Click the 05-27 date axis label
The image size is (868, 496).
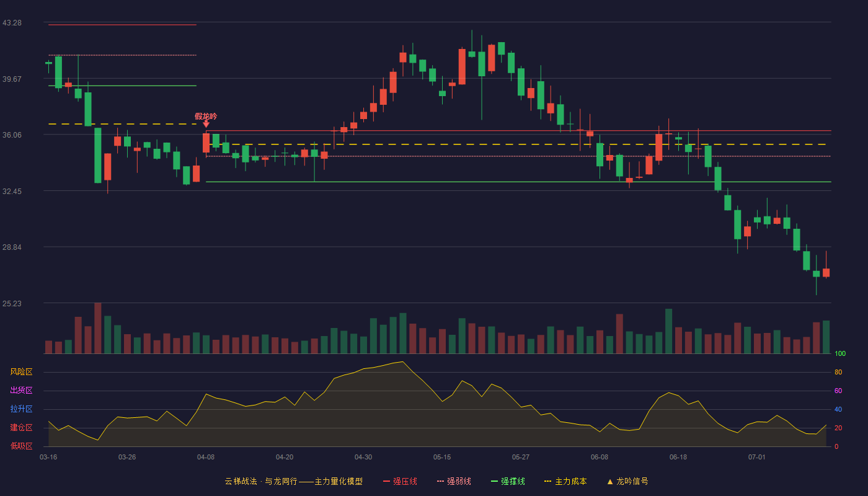coord(521,457)
